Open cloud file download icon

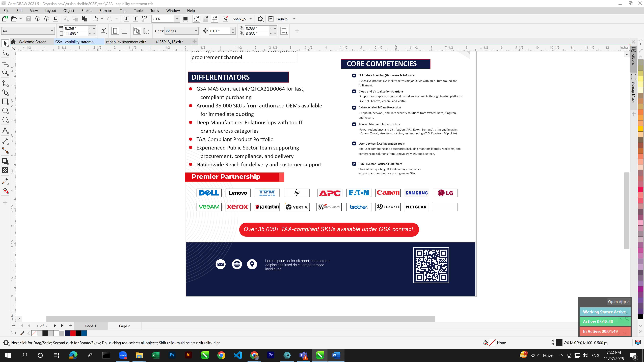38,19
